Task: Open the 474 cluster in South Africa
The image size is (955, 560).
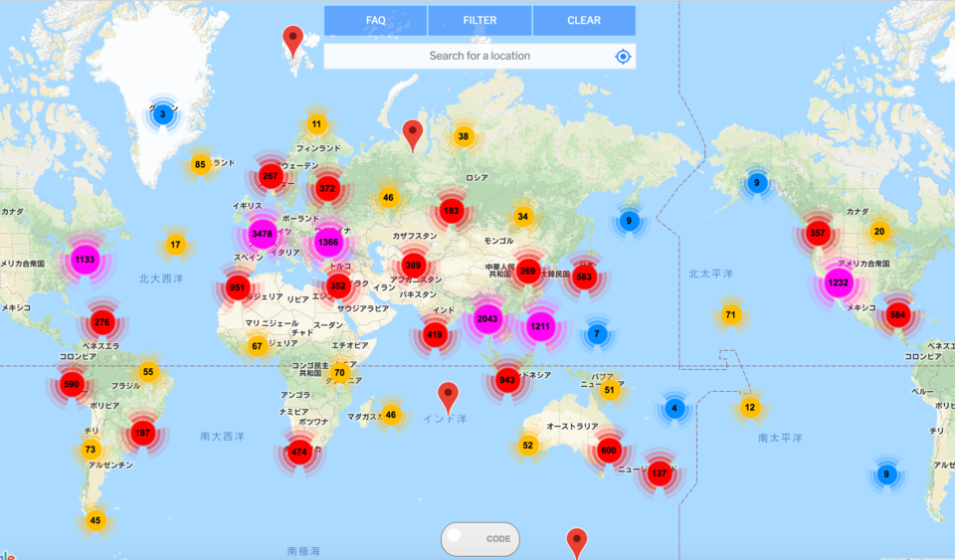Action: tap(299, 453)
